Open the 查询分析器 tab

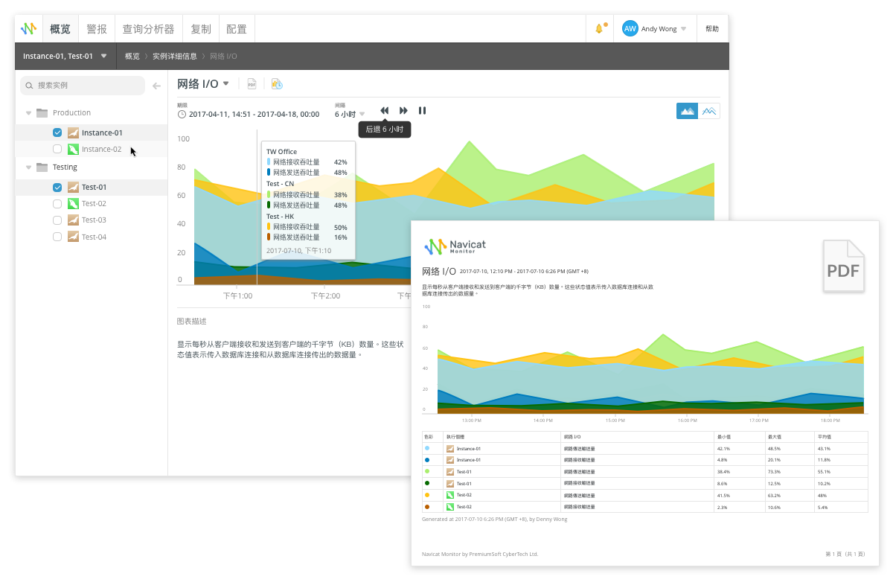[x=148, y=29]
